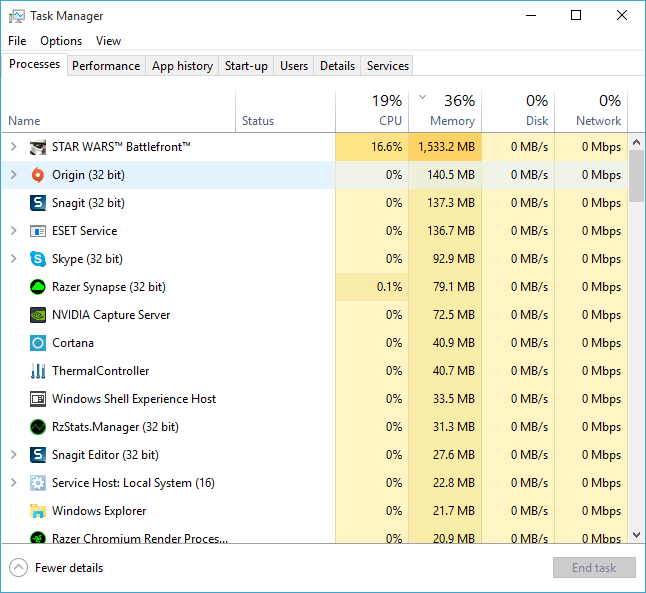Screen dimensions: 646x593
Task: Select the NVIDIA Capture Server name
Action: 111,315
